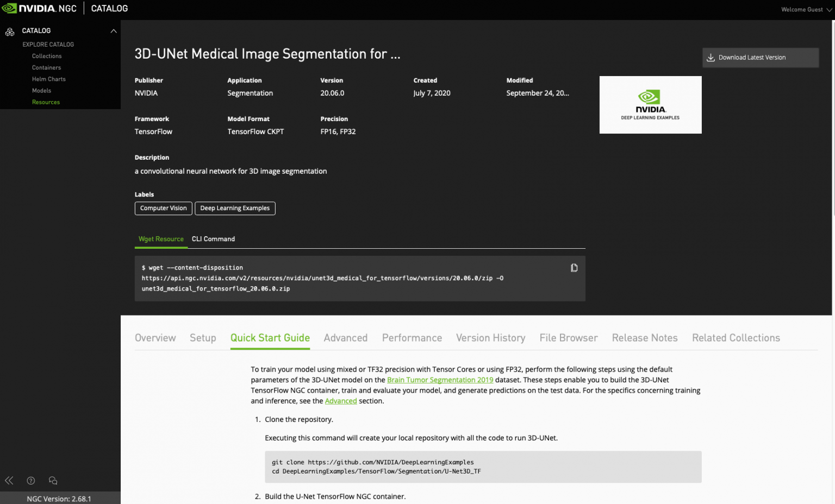
Task: Expand the EXPLORE CATALOG listing
Action: [x=48, y=44]
